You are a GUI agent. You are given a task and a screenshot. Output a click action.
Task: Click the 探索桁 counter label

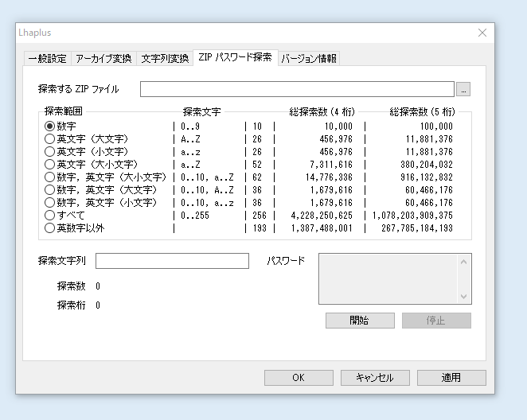(x=72, y=305)
